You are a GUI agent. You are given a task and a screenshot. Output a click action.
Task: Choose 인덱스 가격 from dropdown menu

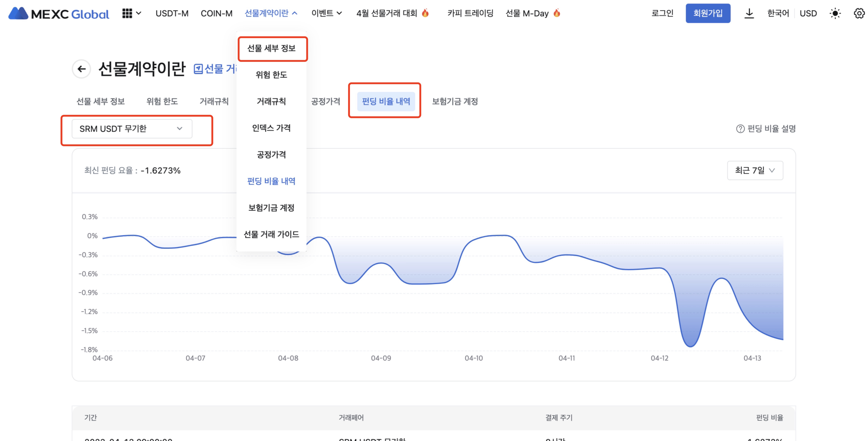click(271, 128)
